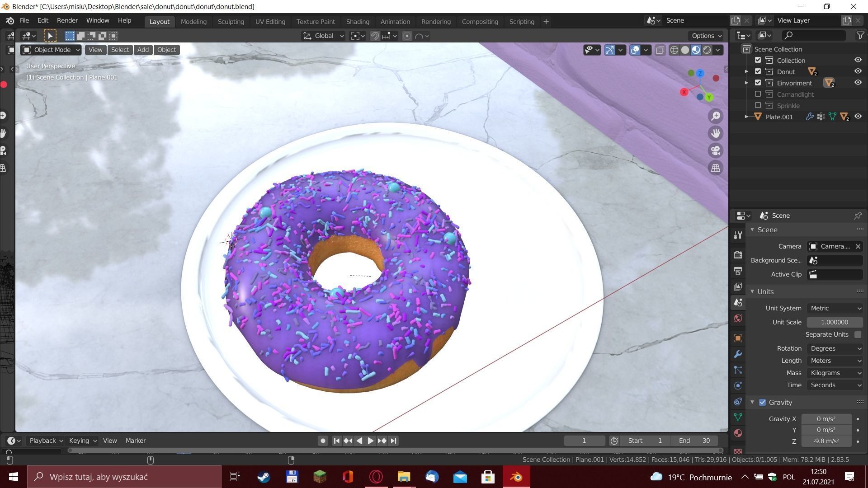Expand the Plate.001 outliner item

(747, 117)
